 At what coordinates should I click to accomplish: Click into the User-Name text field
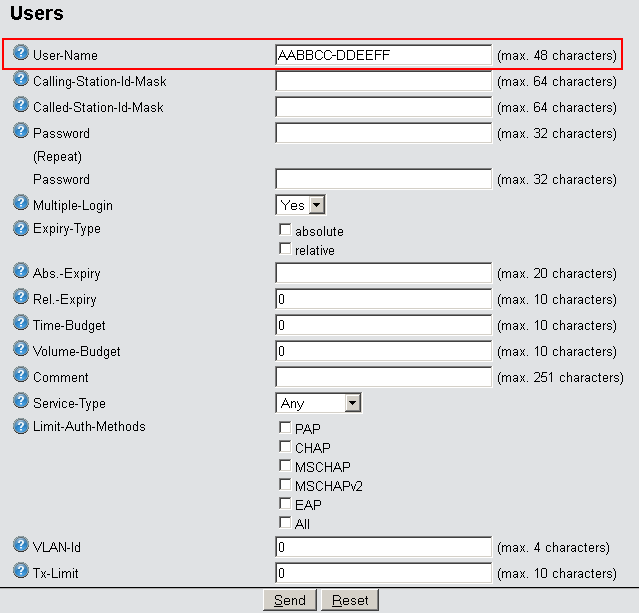(383, 55)
